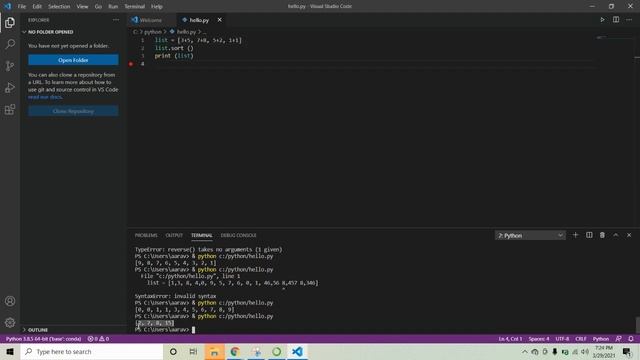Image resolution: width=640 pixels, height=360 pixels.
Task: Open the Search view in activity bar
Action: [x=10, y=44]
